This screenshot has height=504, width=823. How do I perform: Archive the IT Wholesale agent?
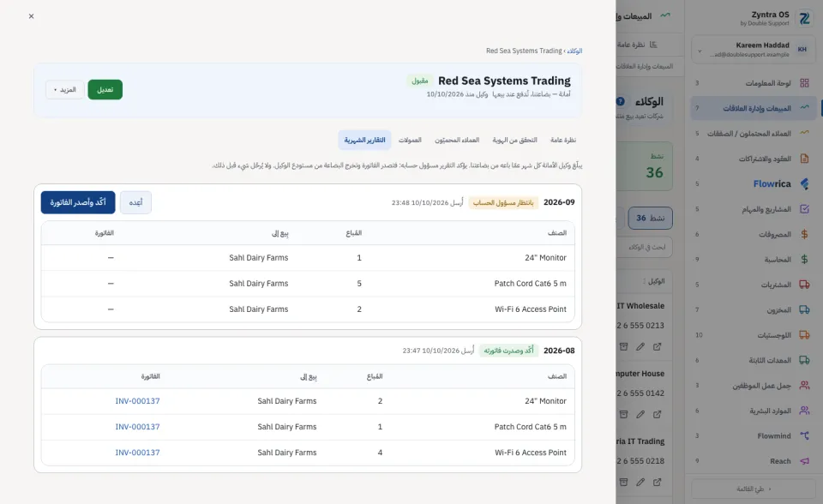(623, 346)
